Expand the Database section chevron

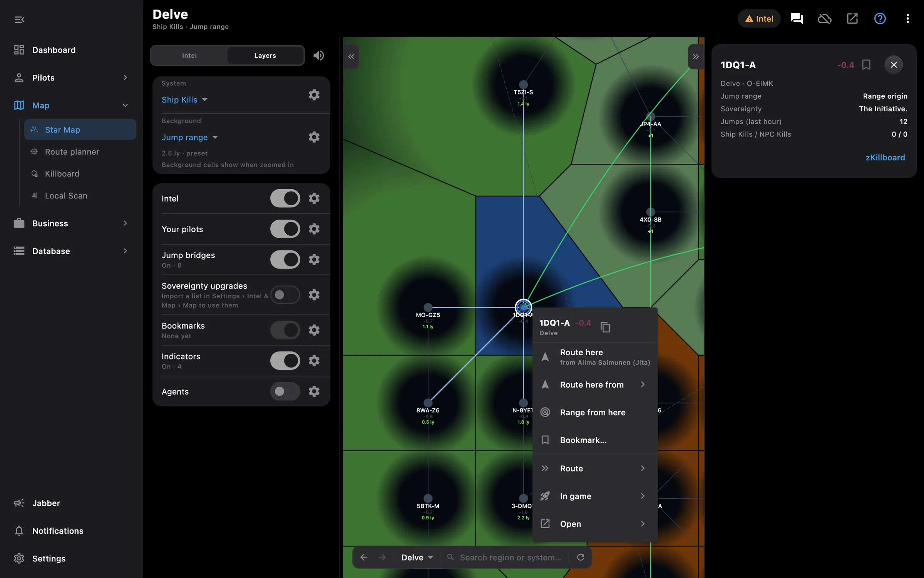point(125,251)
